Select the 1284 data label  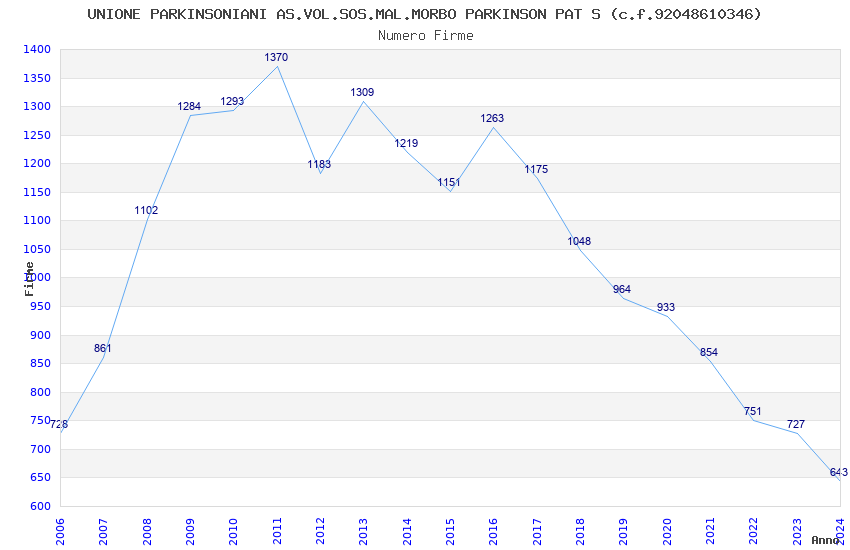(x=189, y=107)
